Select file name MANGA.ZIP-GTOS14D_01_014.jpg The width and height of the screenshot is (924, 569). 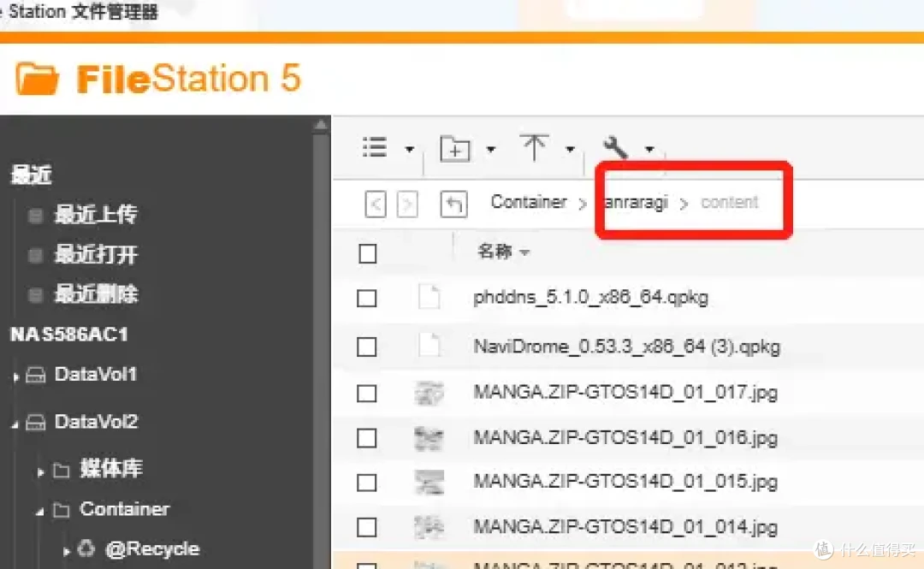(x=625, y=526)
